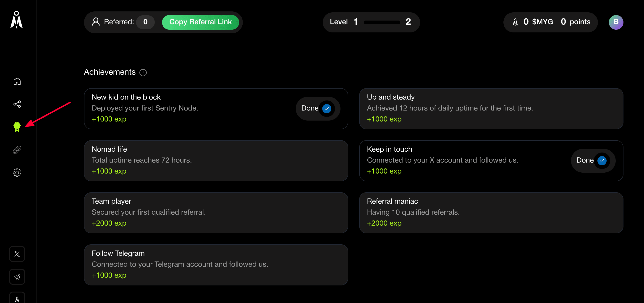Click the X social icon button
The width and height of the screenshot is (644, 303).
coord(17,254)
